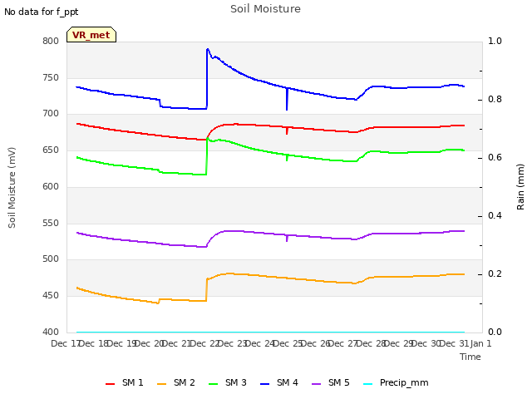Click the Dec 25 date tick
The width and height of the screenshot is (532, 399).
point(288,343)
